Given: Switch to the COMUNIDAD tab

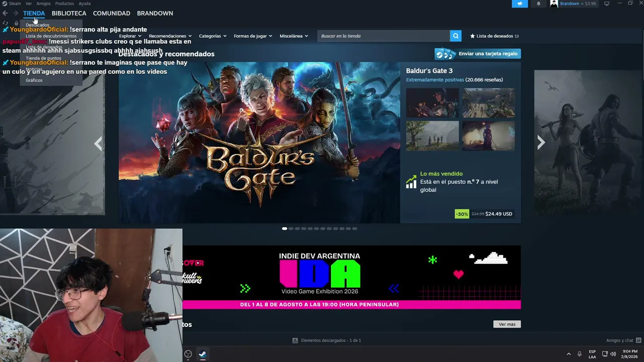Looking at the screenshot, I should pyautogui.click(x=112, y=13).
